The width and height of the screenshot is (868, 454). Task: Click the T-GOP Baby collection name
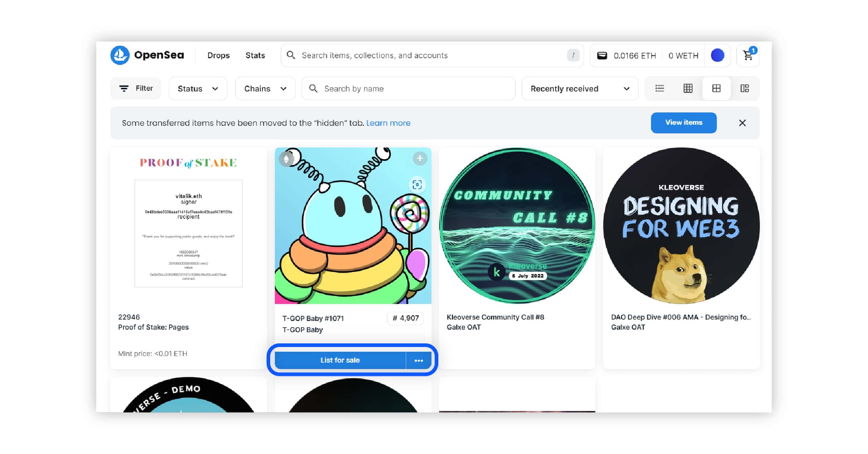click(302, 330)
